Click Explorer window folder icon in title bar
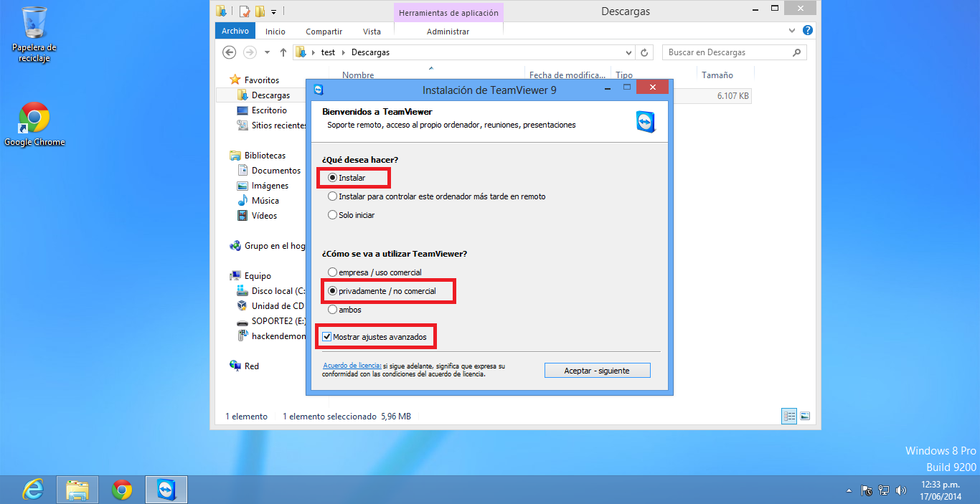Image resolution: width=980 pixels, height=504 pixels. [x=222, y=11]
